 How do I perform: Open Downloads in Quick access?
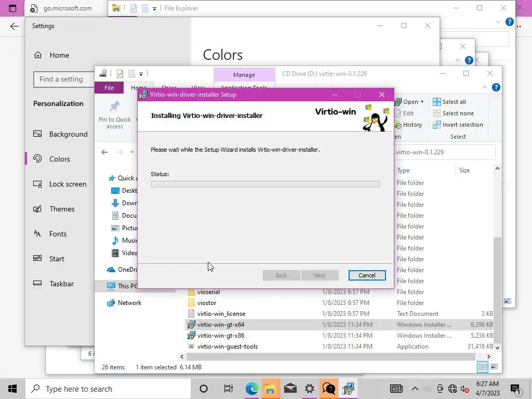tap(125, 203)
